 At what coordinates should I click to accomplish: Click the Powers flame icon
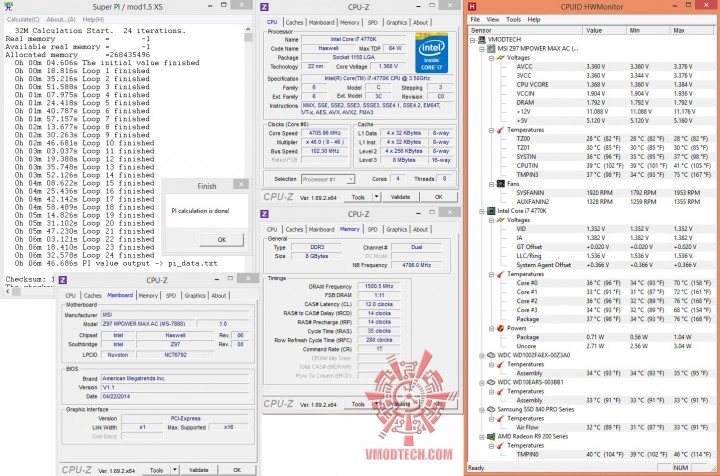pos(501,328)
